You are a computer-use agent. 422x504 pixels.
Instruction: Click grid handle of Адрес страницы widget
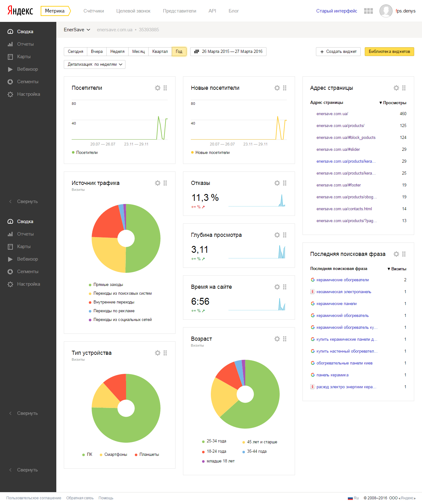(x=404, y=88)
